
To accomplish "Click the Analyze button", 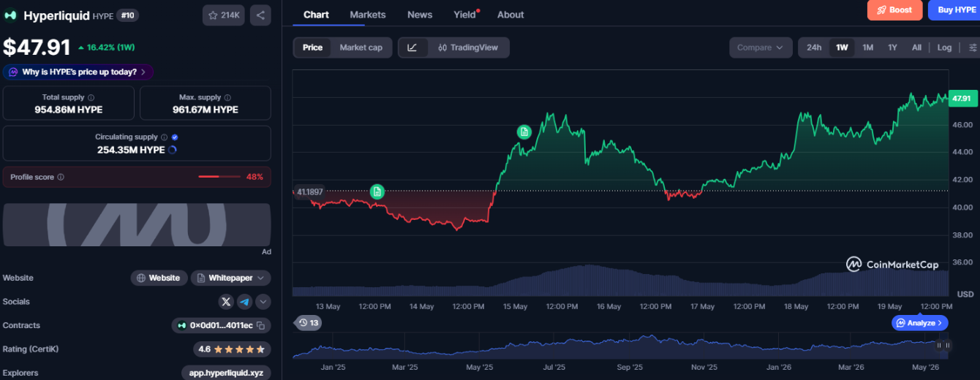I will click(920, 322).
